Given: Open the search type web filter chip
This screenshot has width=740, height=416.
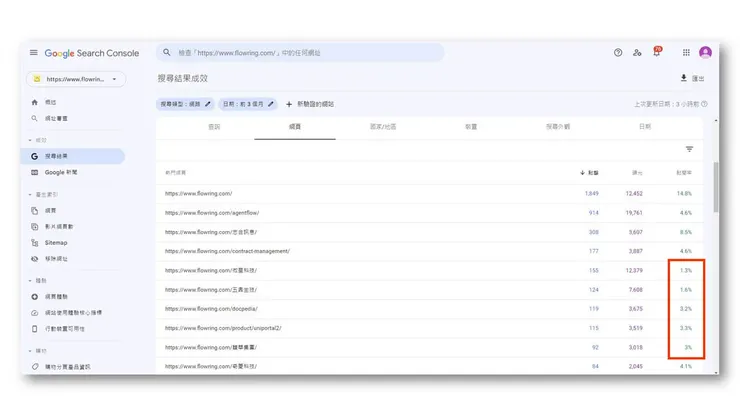Looking at the screenshot, I should tap(185, 104).
